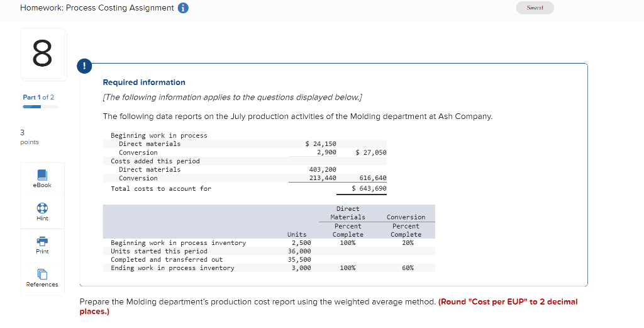Click the 616,640 subtotal value
644x328 pixels.
click(x=372, y=178)
